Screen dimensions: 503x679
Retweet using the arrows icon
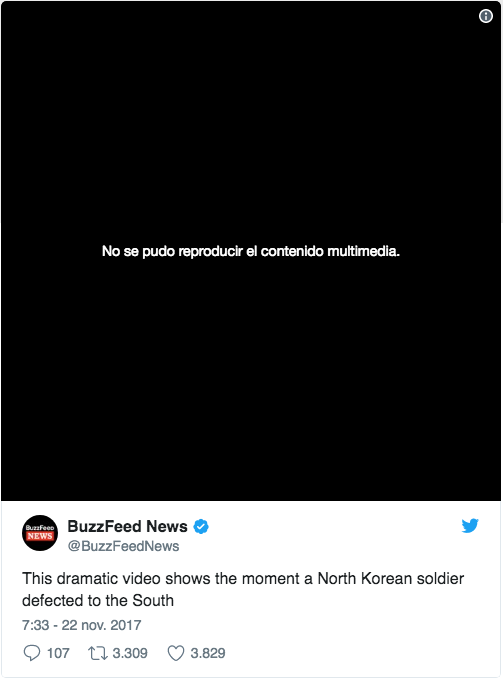98,653
